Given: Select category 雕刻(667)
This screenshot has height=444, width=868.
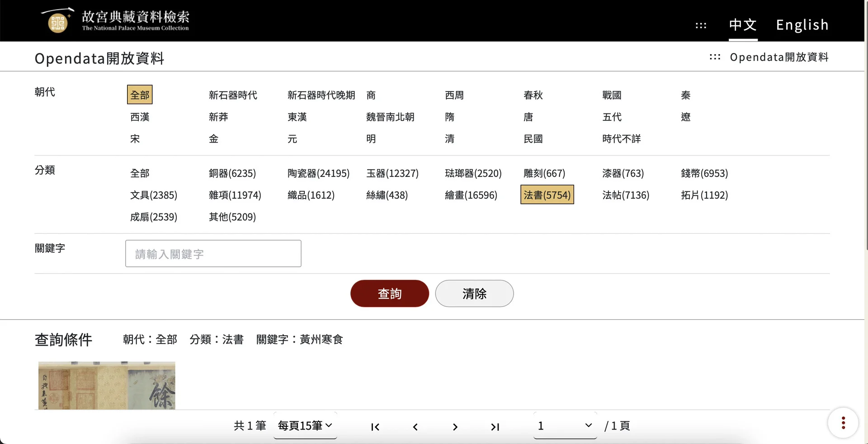Looking at the screenshot, I should point(544,173).
